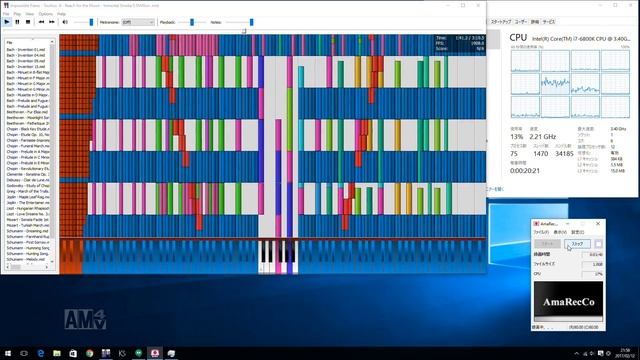Screen dimensions: 640x360
Task: Switch to the Details tab in Task Manager
Action: click(535, 22)
